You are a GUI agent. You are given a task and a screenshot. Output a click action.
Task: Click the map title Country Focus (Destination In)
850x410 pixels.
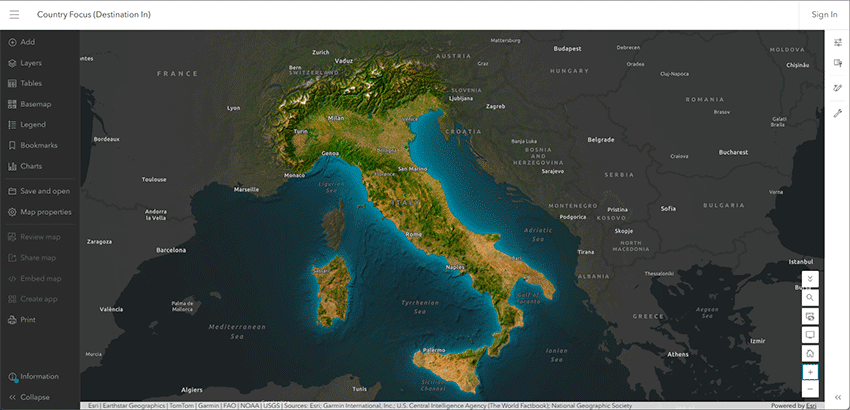[94, 15]
